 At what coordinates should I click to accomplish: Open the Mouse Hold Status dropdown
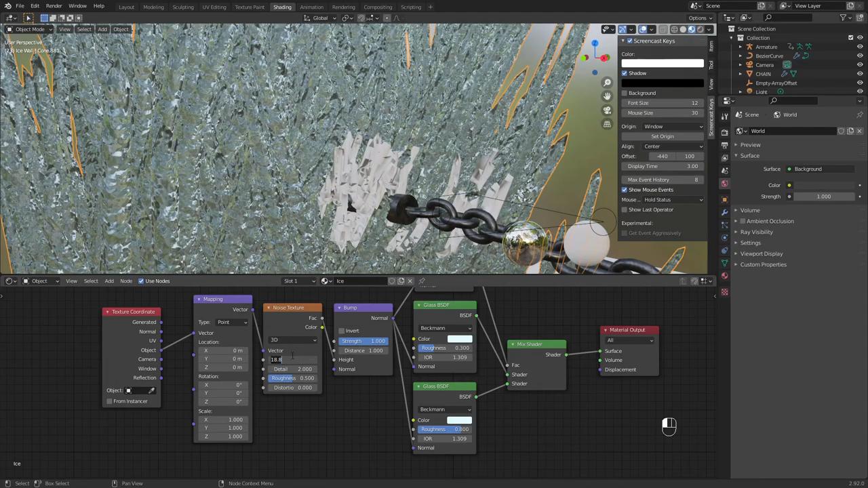(x=673, y=200)
